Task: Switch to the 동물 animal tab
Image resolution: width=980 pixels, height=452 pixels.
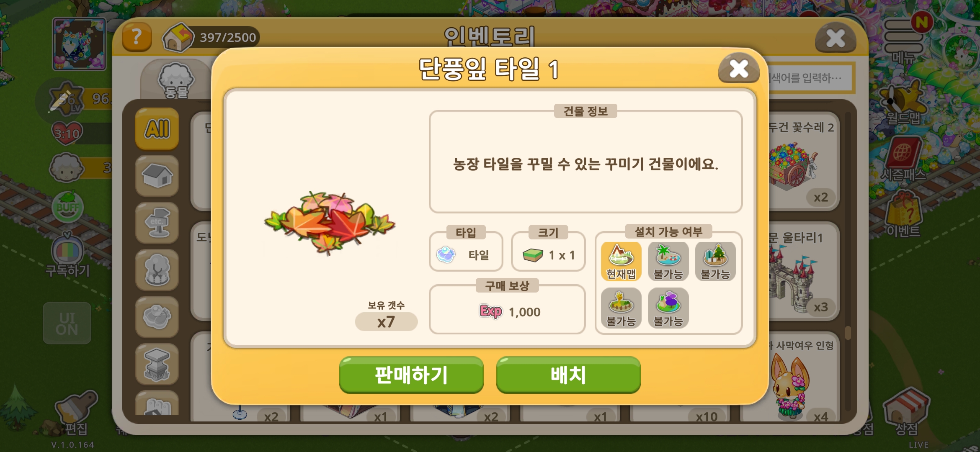Action: [176, 80]
